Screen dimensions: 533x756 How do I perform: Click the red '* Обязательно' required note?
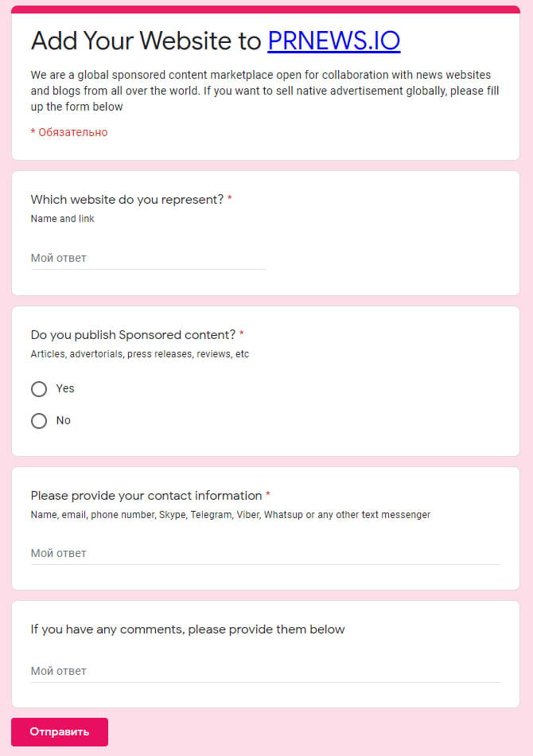[x=69, y=132]
